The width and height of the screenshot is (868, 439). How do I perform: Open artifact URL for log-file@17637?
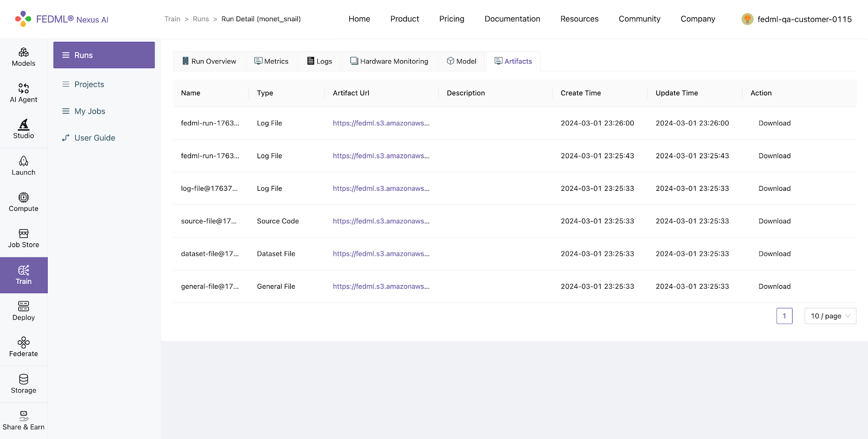pyautogui.click(x=381, y=189)
